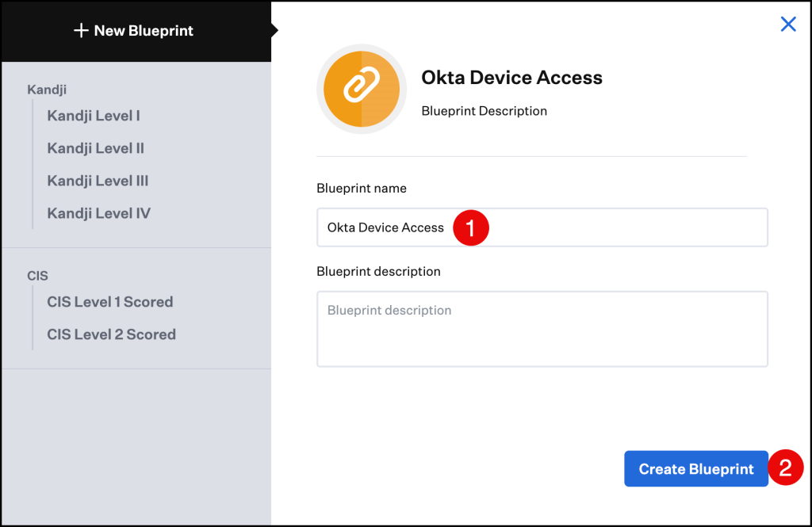Image resolution: width=812 pixels, height=527 pixels.
Task: Open the Kandji Level IV template
Action: (x=98, y=213)
